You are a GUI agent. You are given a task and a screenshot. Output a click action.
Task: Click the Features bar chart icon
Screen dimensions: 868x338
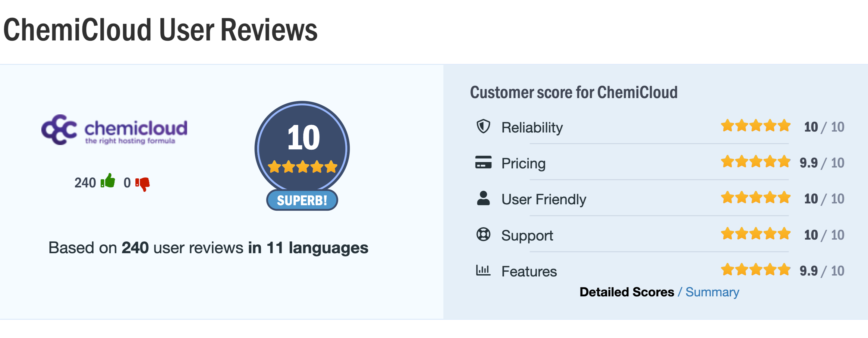pos(483,270)
